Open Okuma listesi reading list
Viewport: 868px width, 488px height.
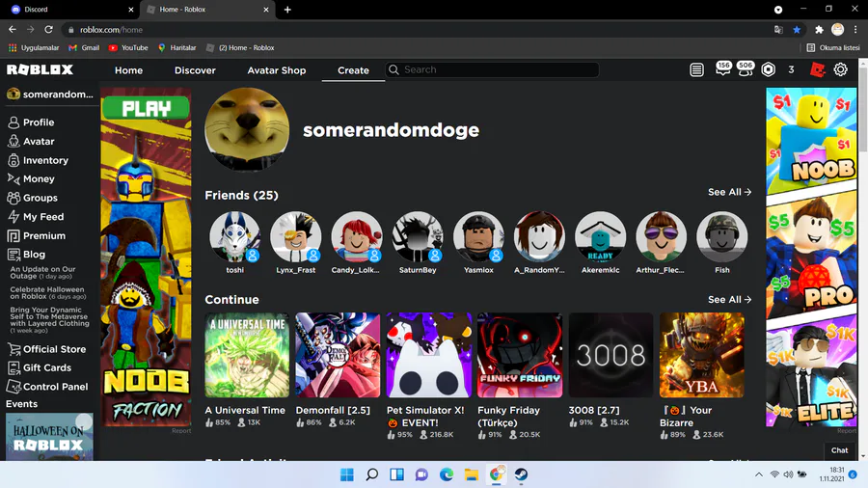[833, 47]
